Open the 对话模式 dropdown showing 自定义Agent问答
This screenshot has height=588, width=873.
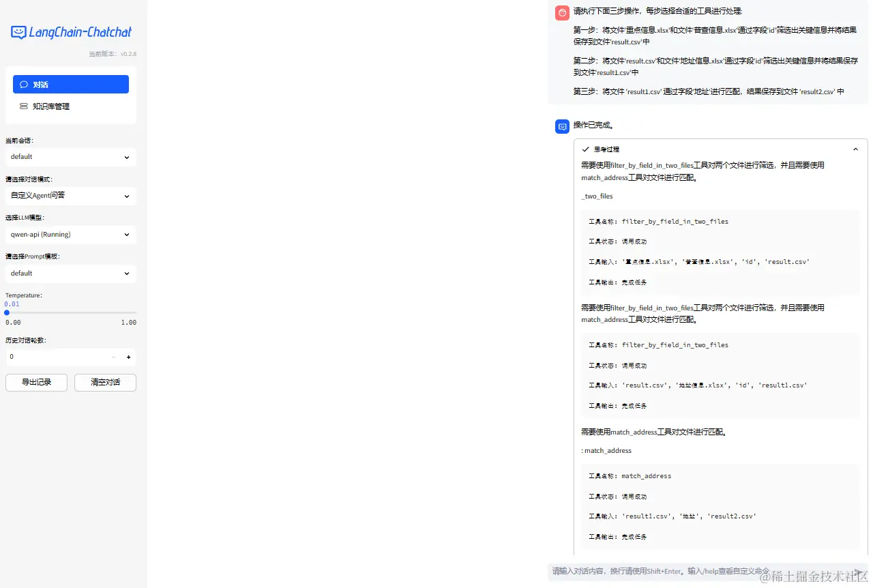[x=70, y=196]
